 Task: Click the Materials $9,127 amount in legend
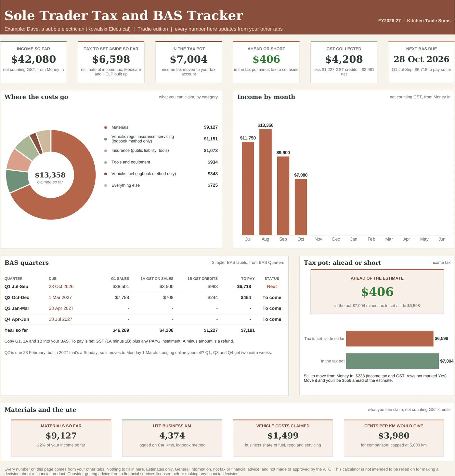coord(211,127)
